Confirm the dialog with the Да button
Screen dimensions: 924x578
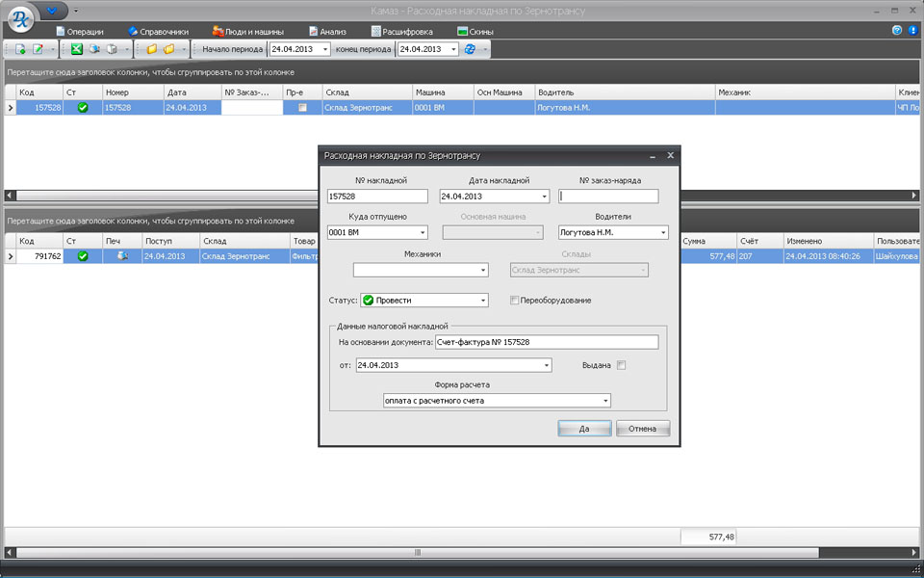coord(584,429)
